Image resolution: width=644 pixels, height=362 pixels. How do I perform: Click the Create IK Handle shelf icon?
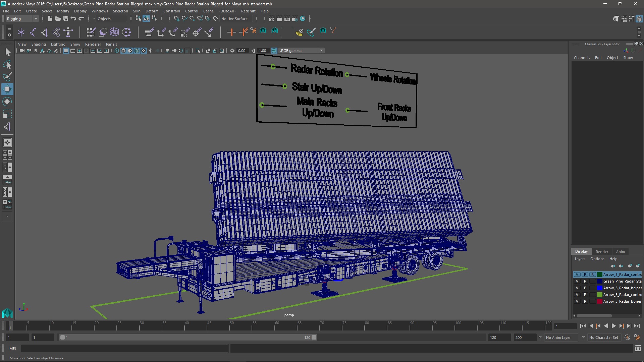pyautogui.click(x=45, y=32)
